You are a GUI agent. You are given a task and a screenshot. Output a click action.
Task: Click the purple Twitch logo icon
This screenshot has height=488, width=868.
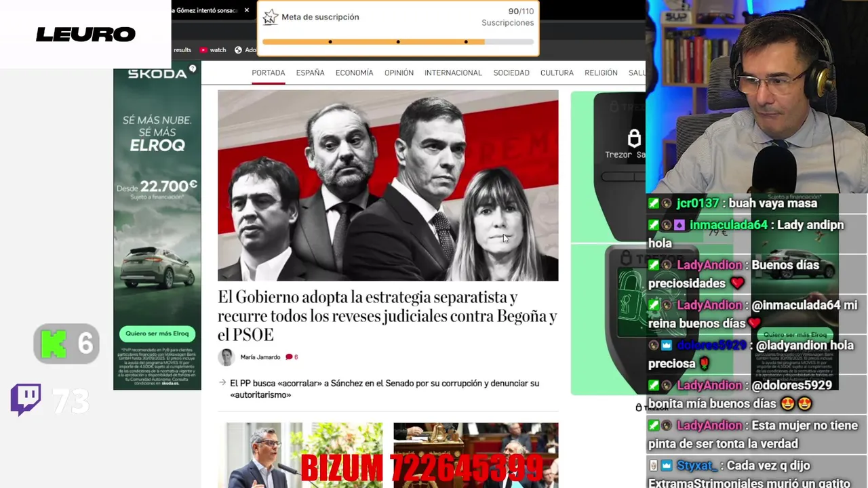[26, 400]
